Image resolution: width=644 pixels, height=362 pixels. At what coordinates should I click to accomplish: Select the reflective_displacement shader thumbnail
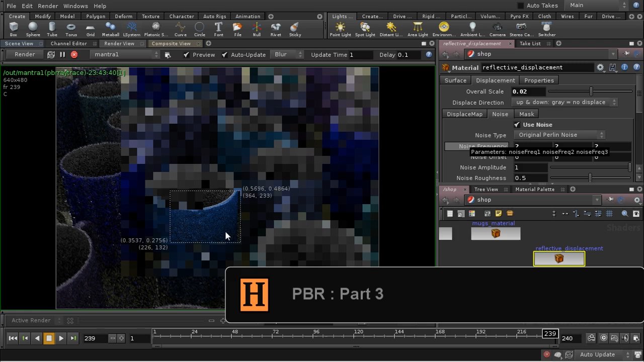559,258
